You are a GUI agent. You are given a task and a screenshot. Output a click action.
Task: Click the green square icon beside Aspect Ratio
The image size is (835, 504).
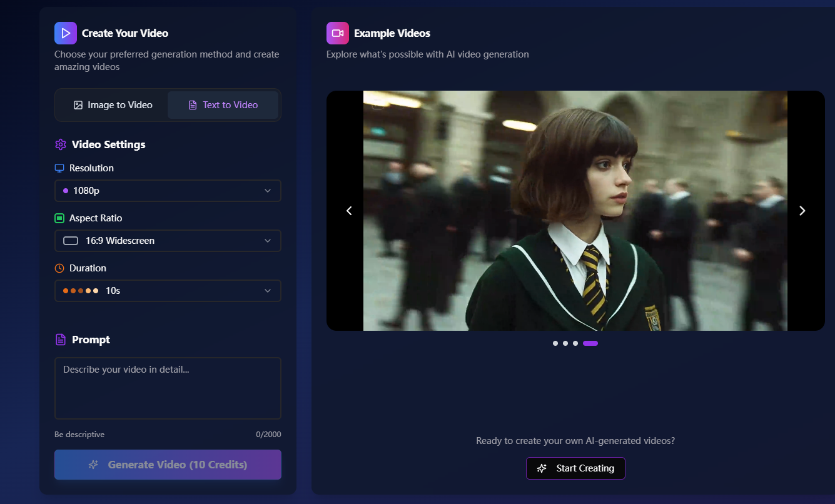point(59,218)
